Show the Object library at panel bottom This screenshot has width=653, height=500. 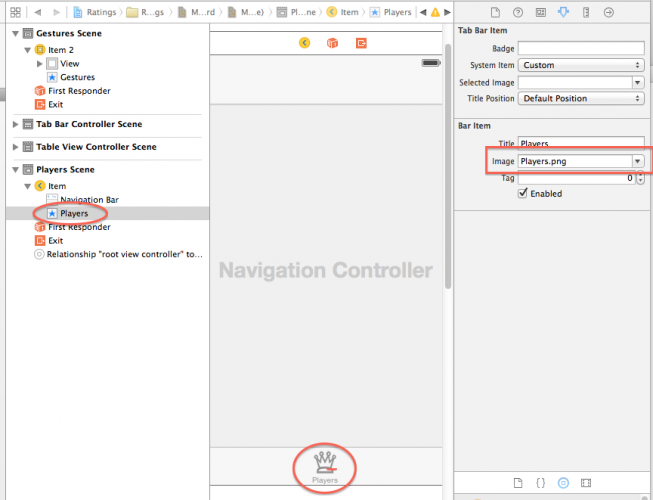click(x=564, y=481)
